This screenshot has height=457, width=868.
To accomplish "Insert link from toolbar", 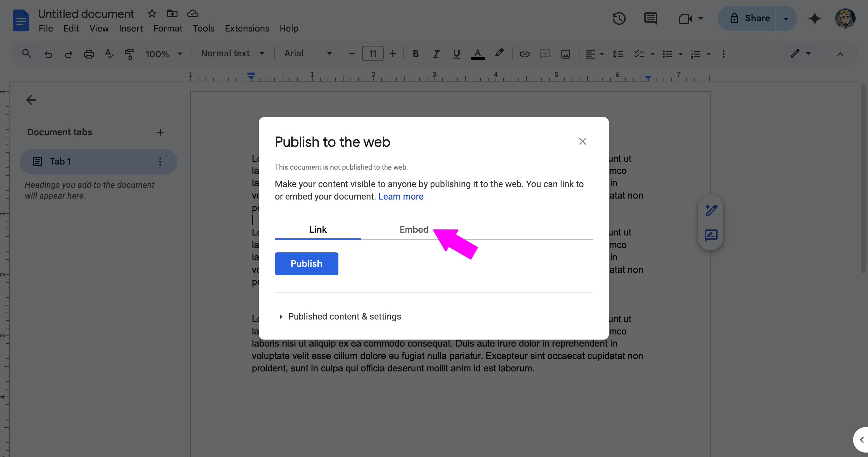I will point(524,54).
